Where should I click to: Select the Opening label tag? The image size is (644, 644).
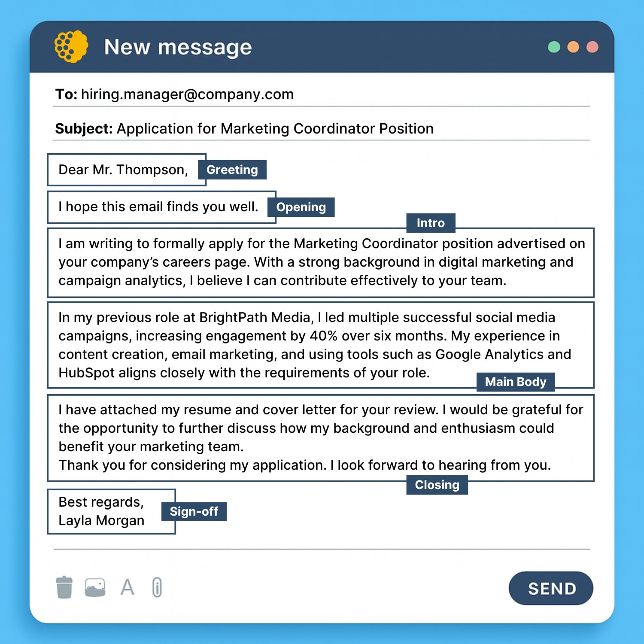coord(301,207)
